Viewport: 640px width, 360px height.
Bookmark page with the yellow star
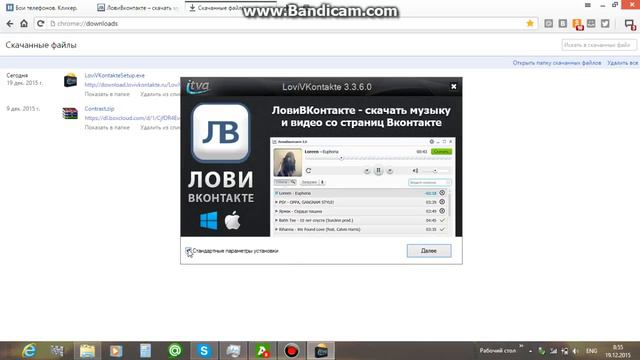530,23
